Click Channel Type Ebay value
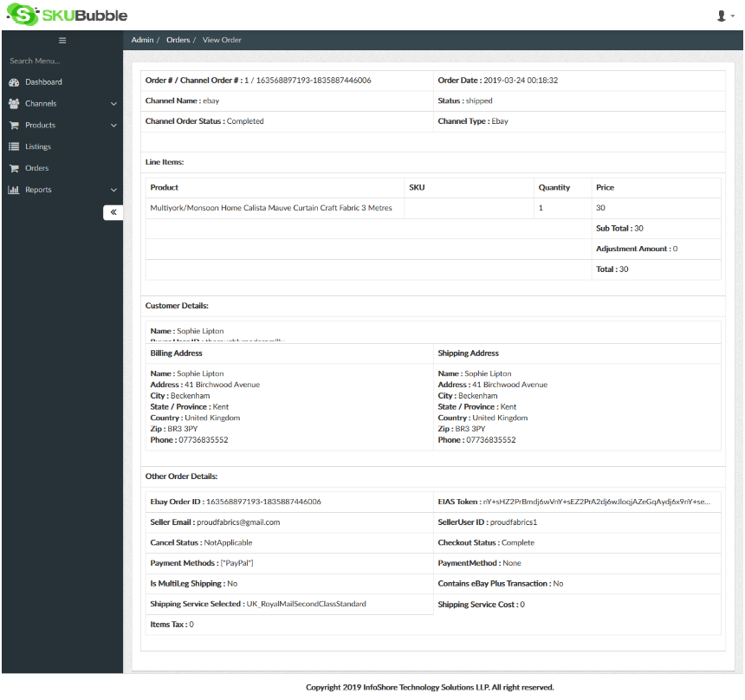Image resolution: width=745 pixels, height=700 pixels. 500,121
